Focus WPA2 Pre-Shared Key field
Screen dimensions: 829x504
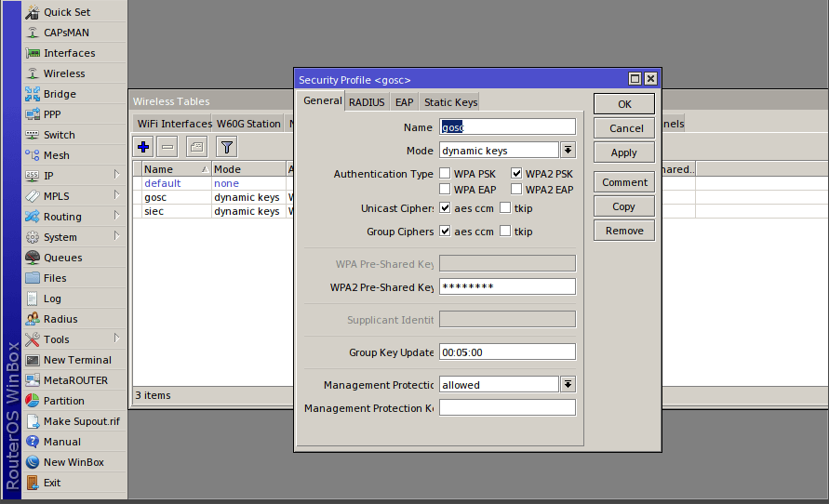click(x=508, y=286)
